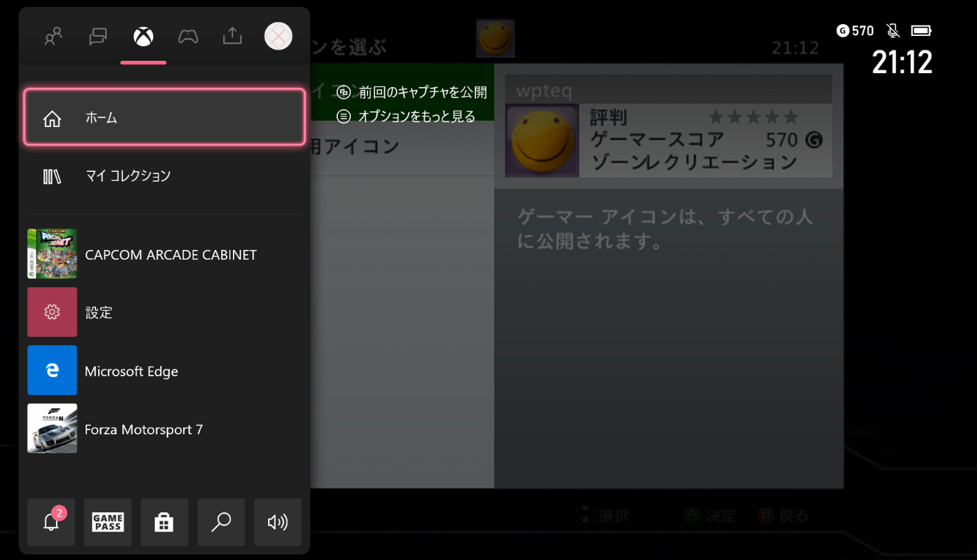
Task: Go to ホーム in the guide
Action: [x=164, y=117]
